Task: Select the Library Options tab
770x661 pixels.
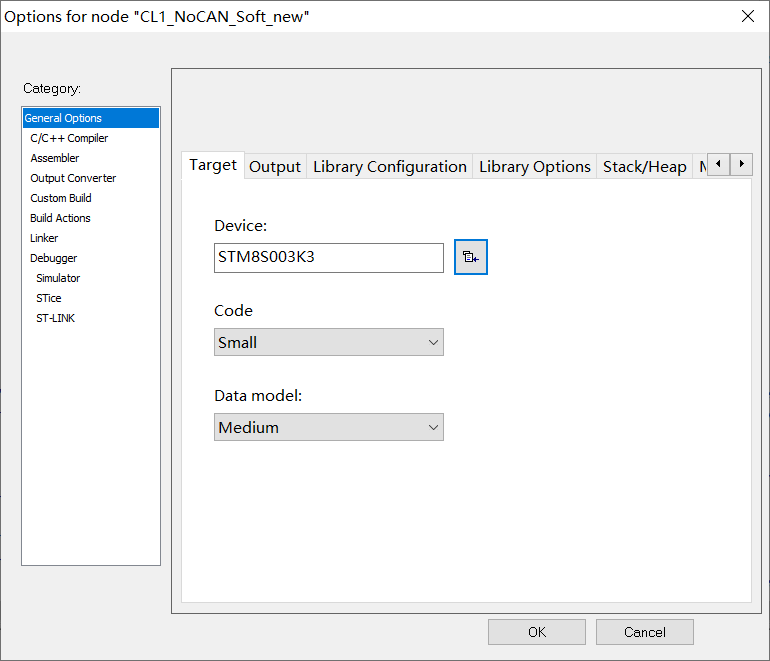Action: 534,167
